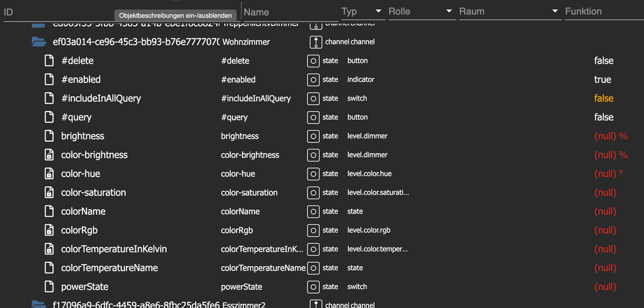644x308 pixels.
Task: Click the locked file icon for color-brightness
Action: click(48, 155)
